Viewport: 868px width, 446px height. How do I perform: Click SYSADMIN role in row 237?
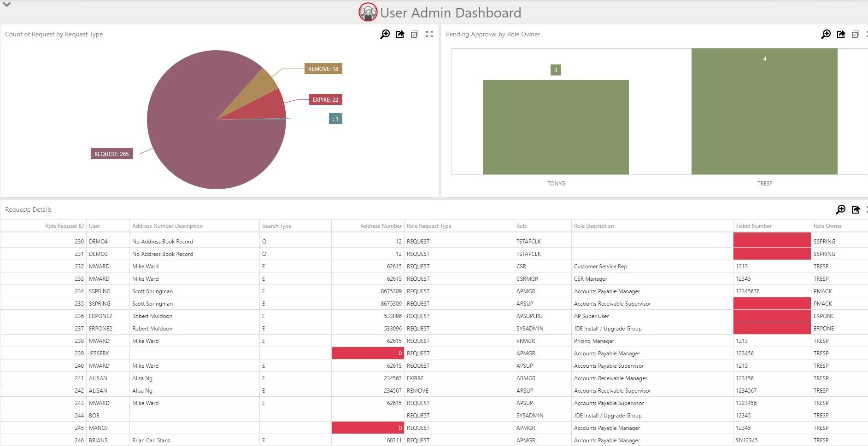click(x=530, y=328)
